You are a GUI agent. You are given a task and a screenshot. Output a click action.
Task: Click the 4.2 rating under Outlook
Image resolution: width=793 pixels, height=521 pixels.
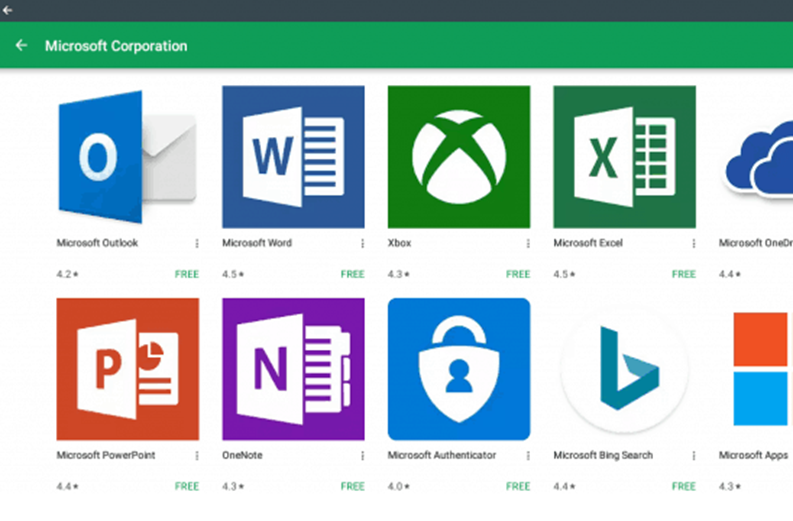67,274
